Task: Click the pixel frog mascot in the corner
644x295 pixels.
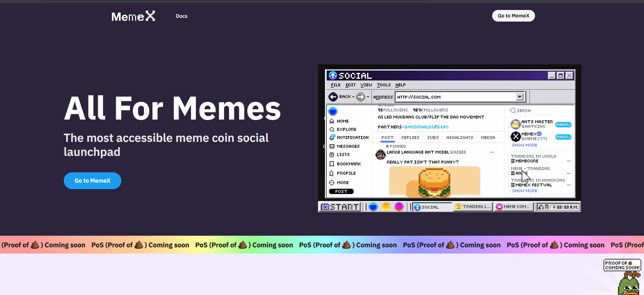Action: pos(629,284)
